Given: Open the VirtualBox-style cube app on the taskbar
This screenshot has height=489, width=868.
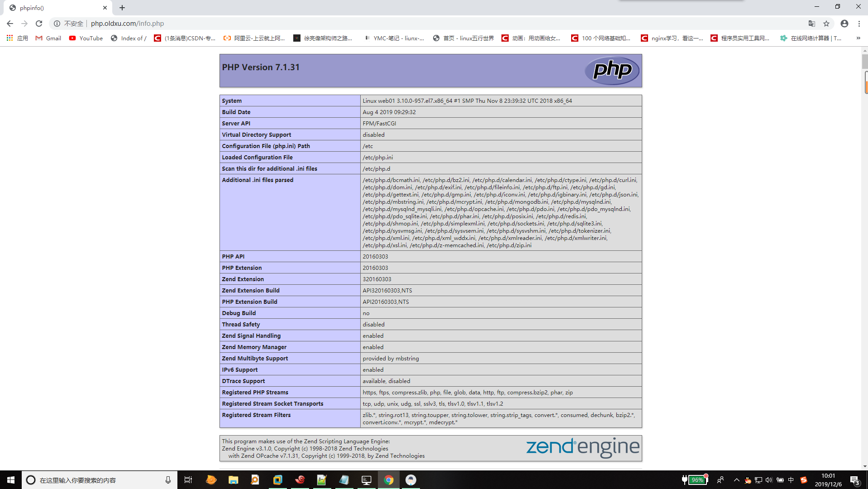Looking at the screenshot, I should 277,480.
